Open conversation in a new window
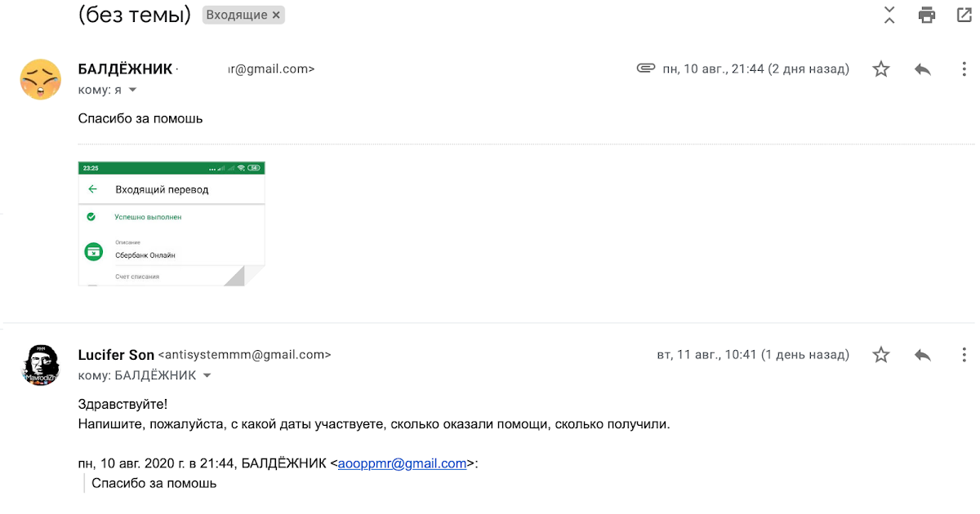The height and width of the screenshot is (514, 980). click(x=964, y=15)
